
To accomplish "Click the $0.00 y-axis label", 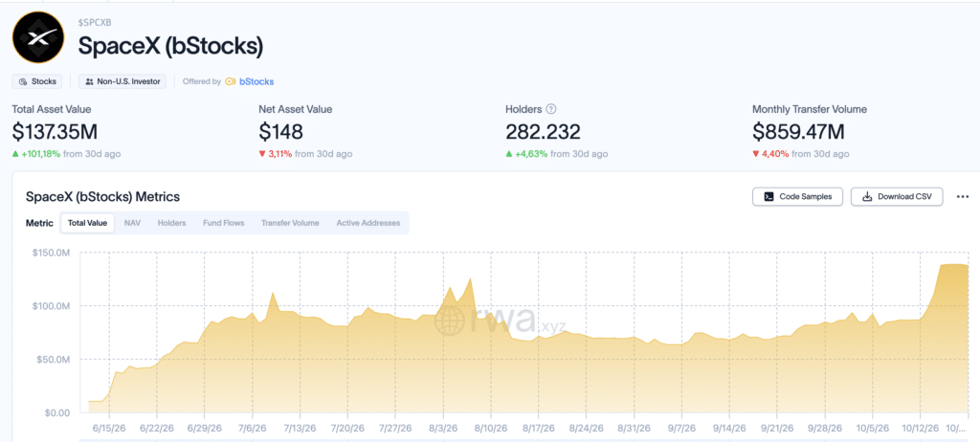I will click(58, 412).
